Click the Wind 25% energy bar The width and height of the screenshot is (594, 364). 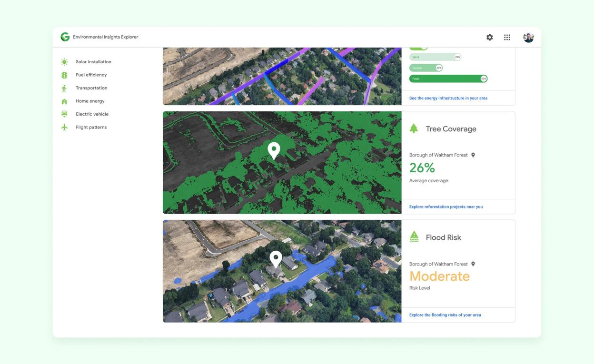click(435, 57)
